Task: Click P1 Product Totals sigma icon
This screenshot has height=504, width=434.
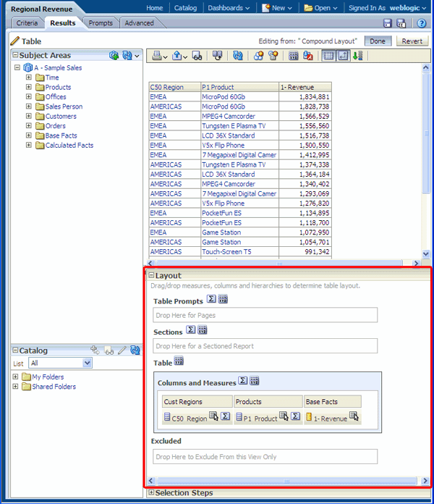Action: (x=296, y=416)
